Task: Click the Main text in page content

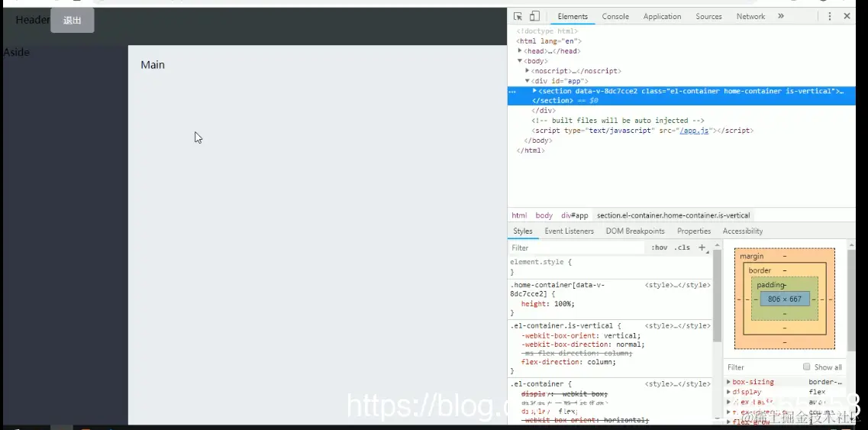Action: point(153,65)
